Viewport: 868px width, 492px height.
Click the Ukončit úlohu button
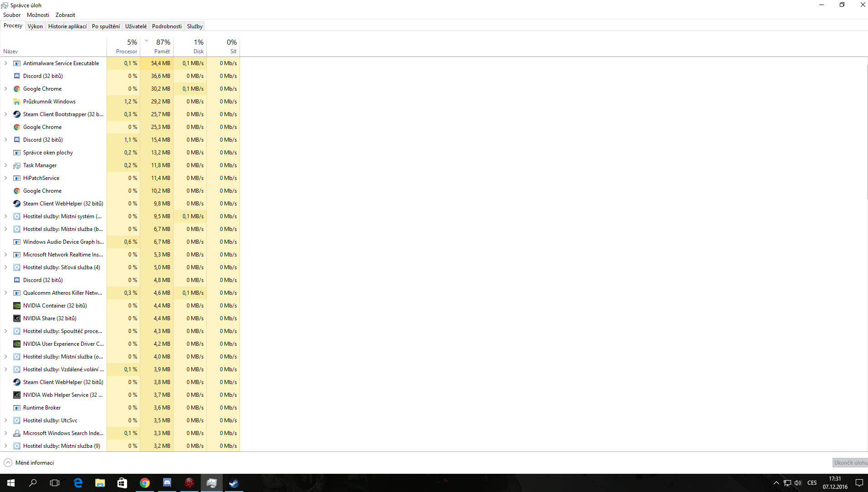tap(850, 463)
